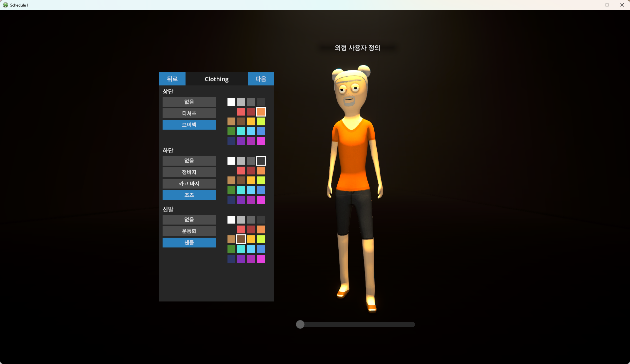Choose 샌들 shoes option

click(x=189, y=243)
